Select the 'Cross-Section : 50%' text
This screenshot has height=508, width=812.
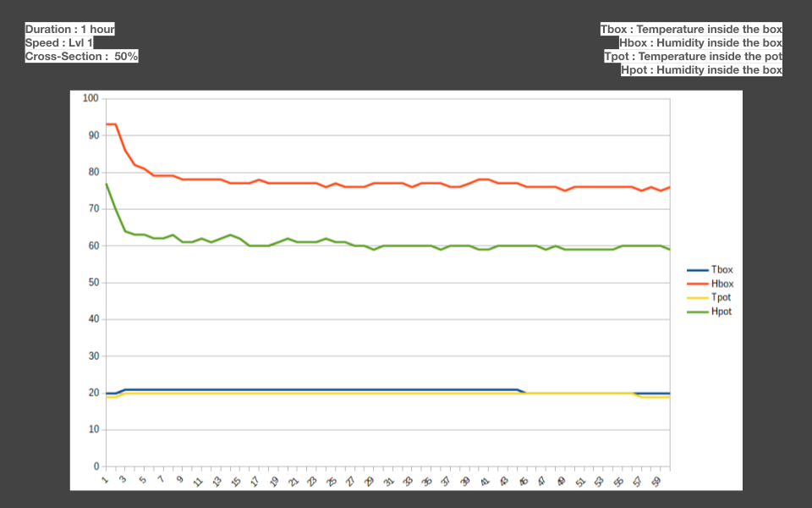tap(81, 57)
